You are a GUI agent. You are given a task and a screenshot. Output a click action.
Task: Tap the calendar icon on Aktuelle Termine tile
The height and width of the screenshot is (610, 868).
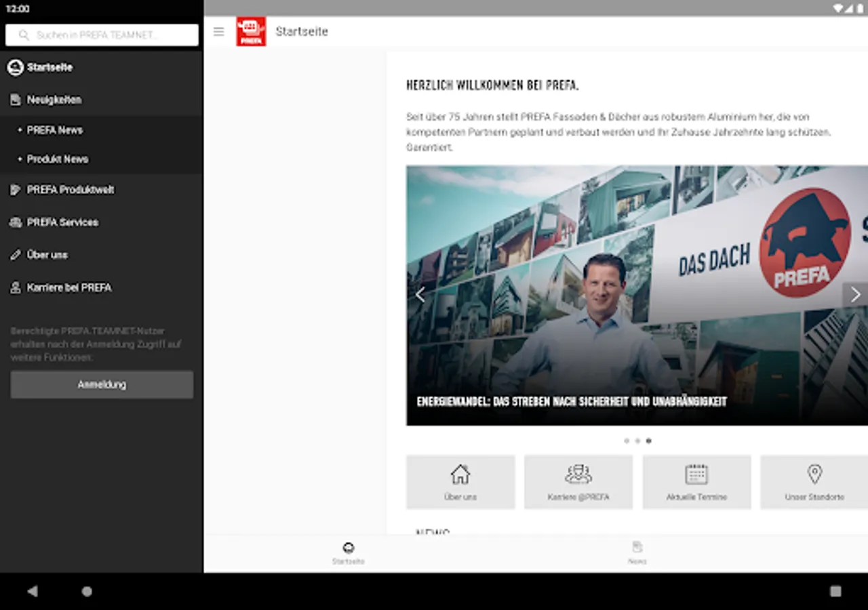[x=696, y=474]
